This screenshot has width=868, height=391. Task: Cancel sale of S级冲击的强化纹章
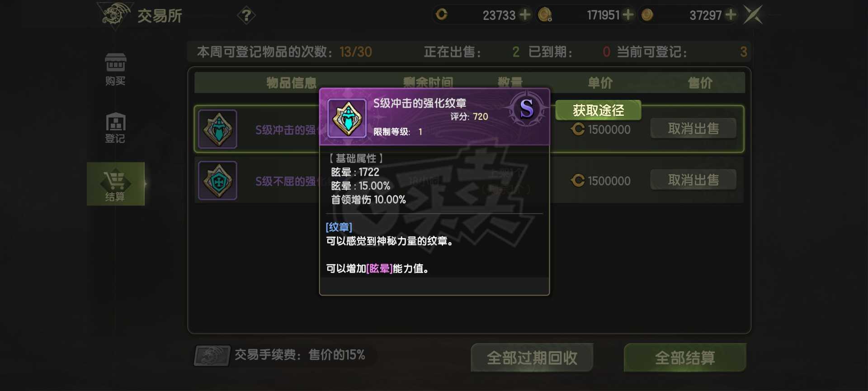click(693, 129)
